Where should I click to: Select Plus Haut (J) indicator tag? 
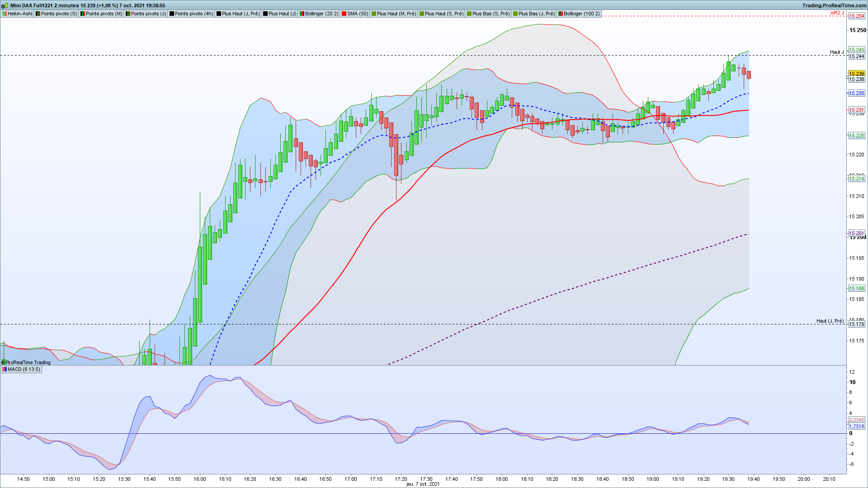pos(282,14)
